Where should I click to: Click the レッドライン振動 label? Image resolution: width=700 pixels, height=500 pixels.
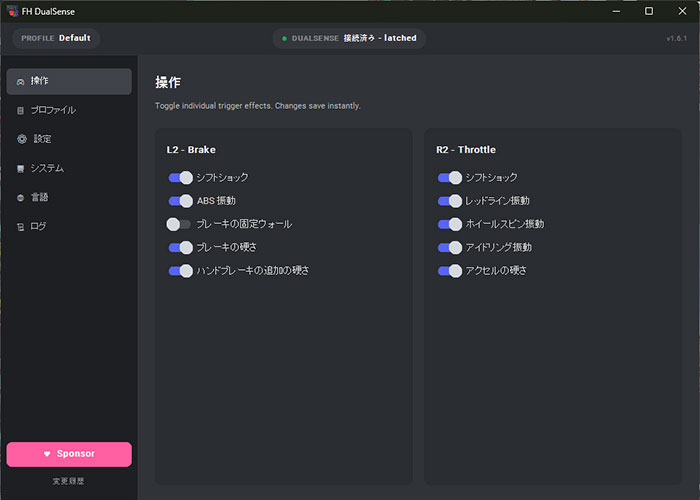(497, 201)
